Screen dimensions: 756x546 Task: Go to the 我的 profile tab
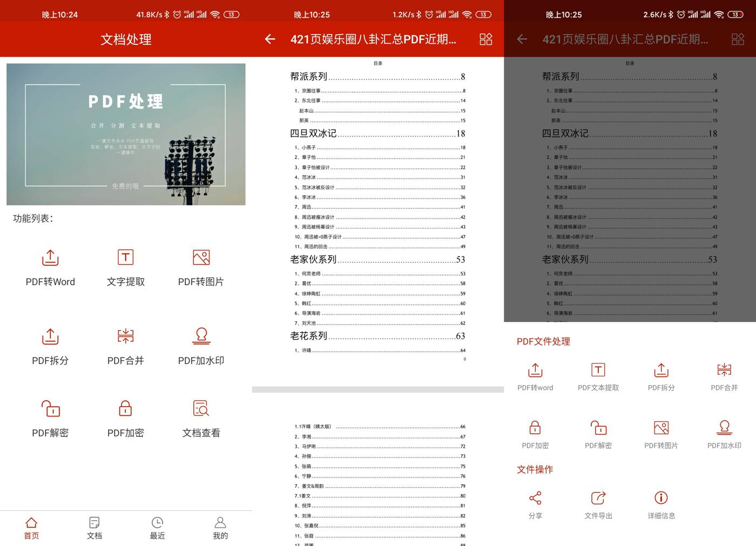(x=220, y=528)
